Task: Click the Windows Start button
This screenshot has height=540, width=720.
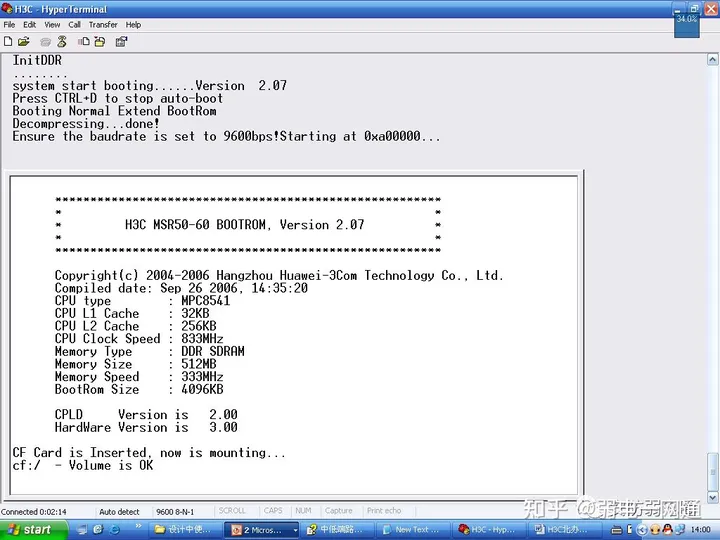Action: (34, 530)
